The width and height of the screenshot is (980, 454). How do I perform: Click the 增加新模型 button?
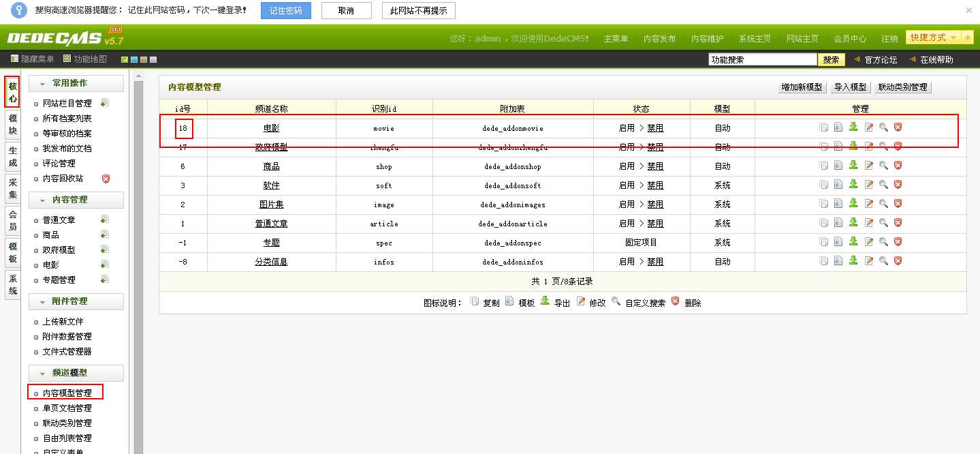pyautogui.click(x=802, y=87)
